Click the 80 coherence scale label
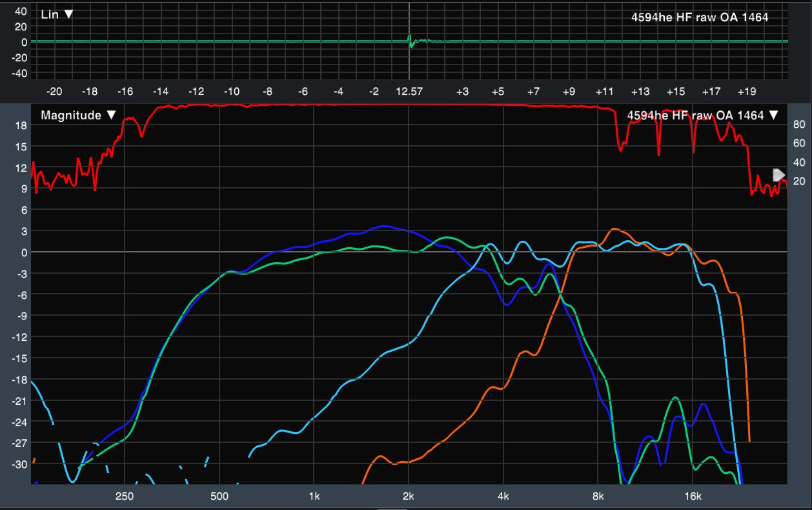812x510 pixels. (x=798, y=125)
